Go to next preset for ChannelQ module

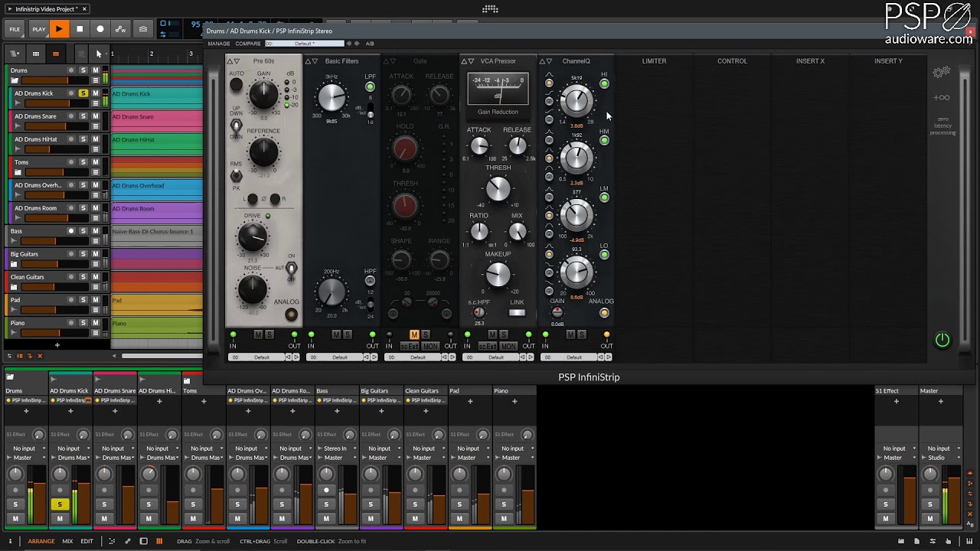tap(610, 357)
